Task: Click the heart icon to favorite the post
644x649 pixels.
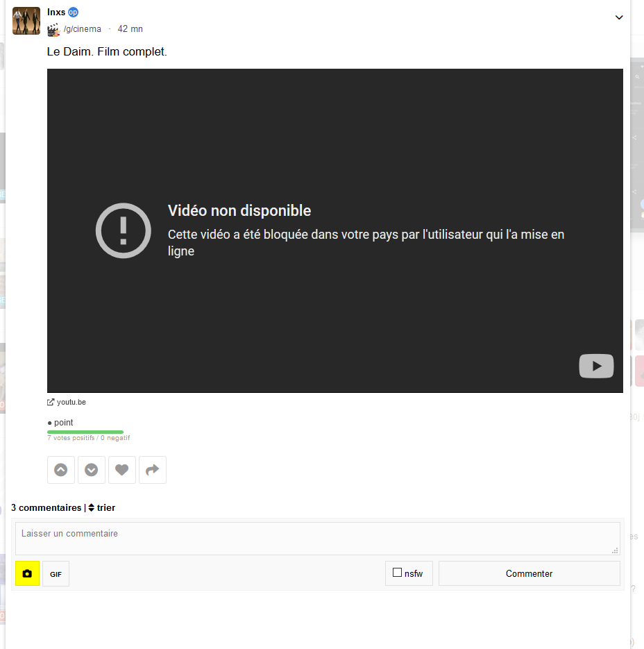Action: 122,470
